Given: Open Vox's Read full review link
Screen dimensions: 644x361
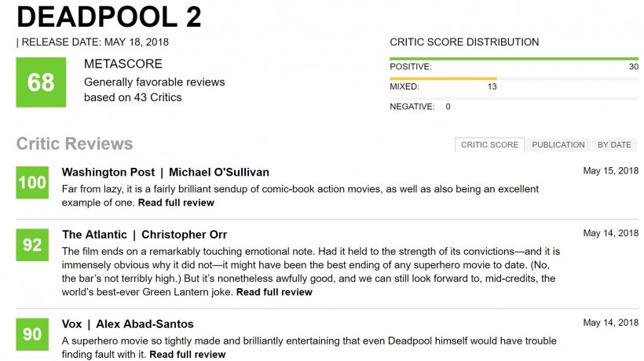Looking at the screenshot, I should (x=188, y=355).
